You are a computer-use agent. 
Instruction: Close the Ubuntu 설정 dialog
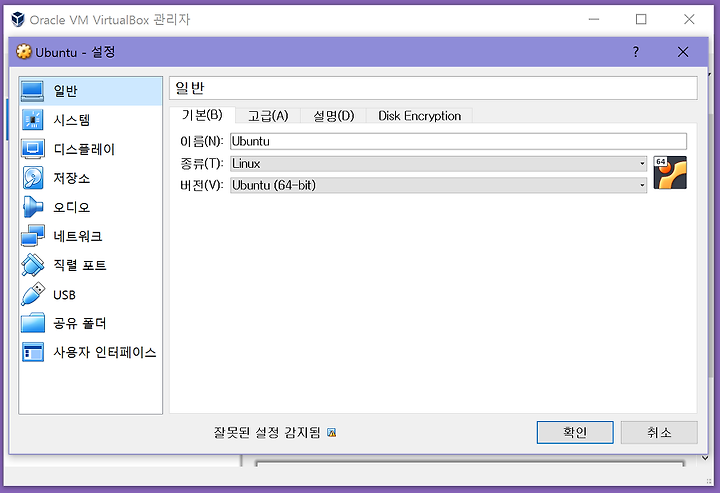click(x=683, y=52)
